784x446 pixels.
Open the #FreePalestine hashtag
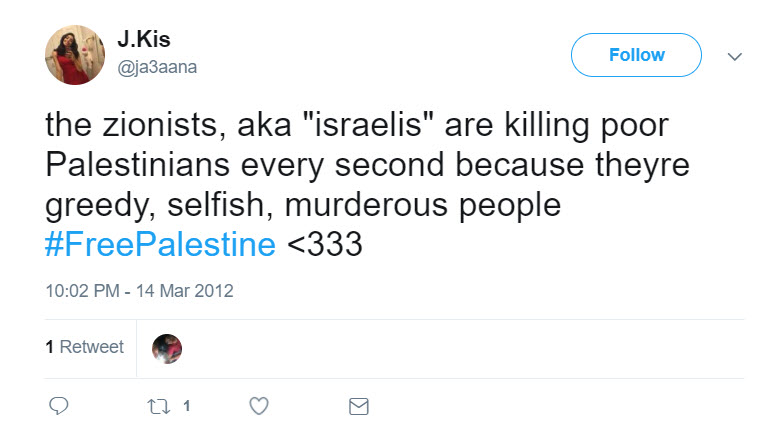click(x=160, y=243)
